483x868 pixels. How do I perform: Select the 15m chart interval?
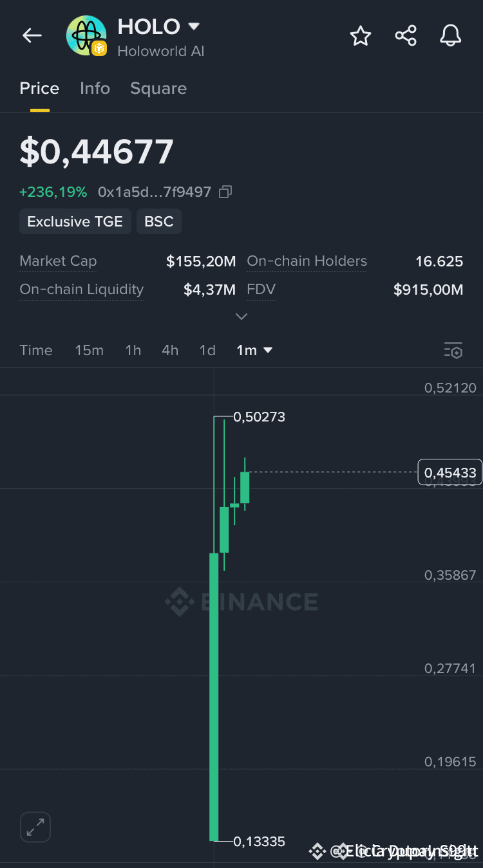pos(89,351)
